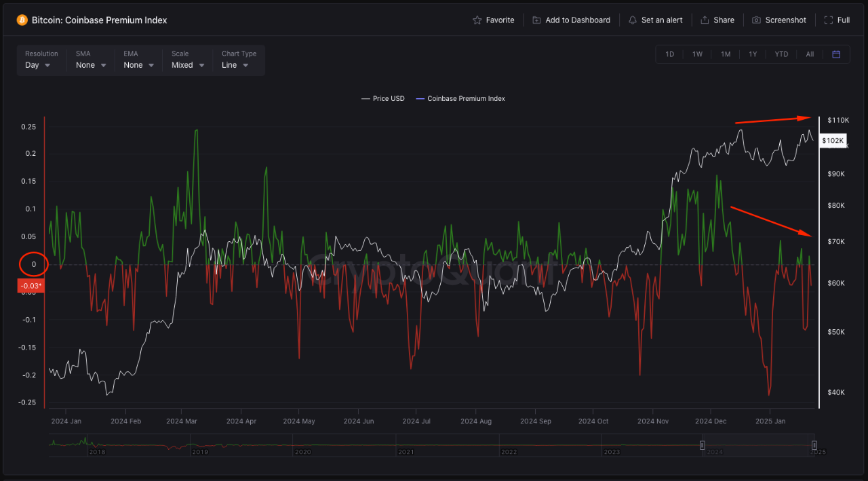Screen dimensions: 868x481
Task: Click the $40K right axis label
Action: point(836,392)
